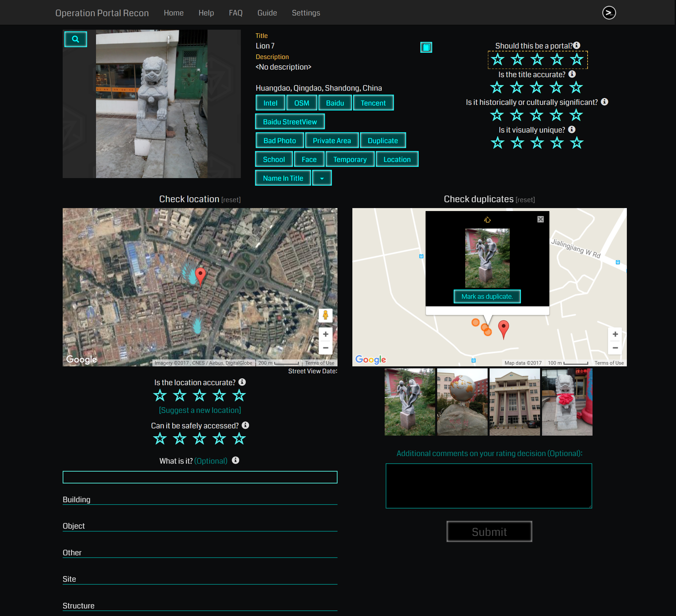Image resolution: width=676 pixels, height=616 pixels.
Task: Open the Guide menu item
Action: point(267,13)
